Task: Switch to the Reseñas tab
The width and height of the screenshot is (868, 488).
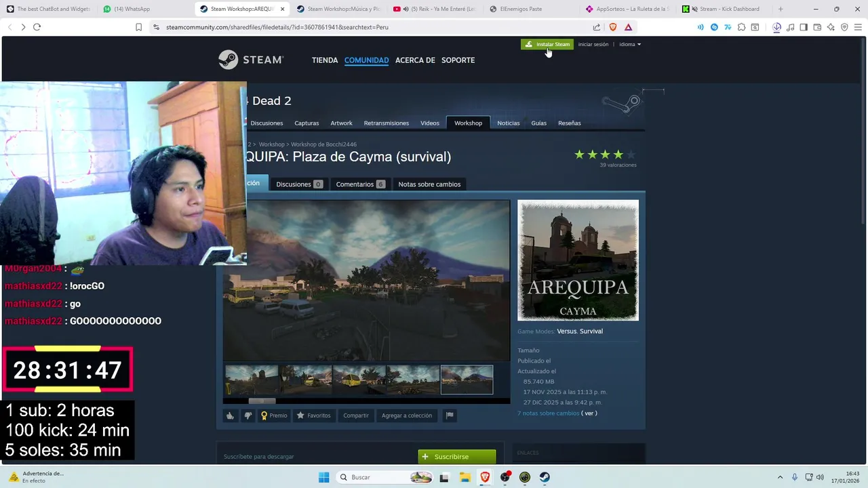Action: click(x=570, y=123)
